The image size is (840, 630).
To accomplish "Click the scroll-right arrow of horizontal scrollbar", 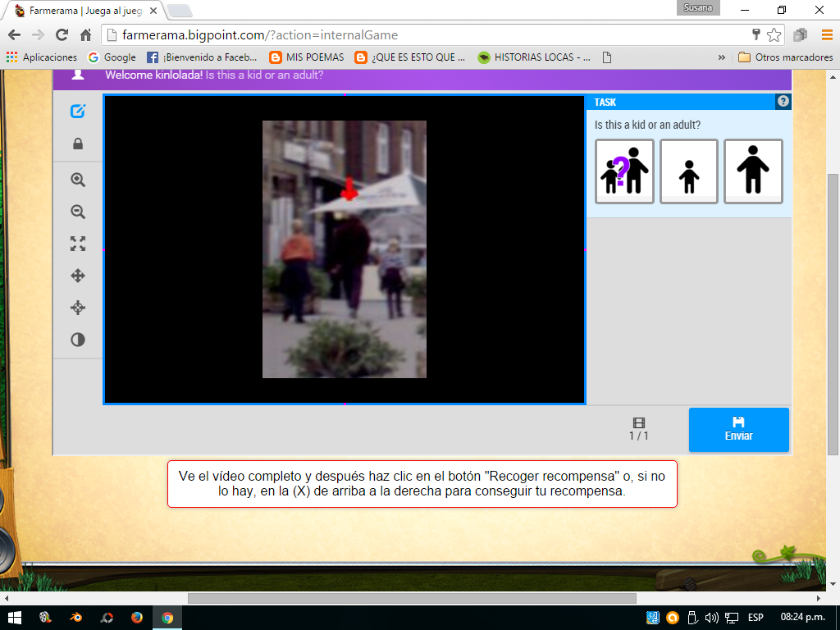I will coord(819,598).
